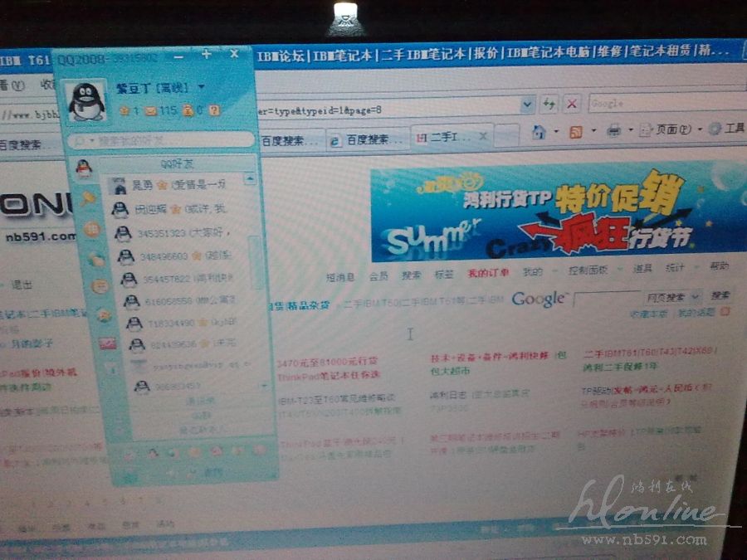The image size is (747, 560).
Task: Switch to the second 百度搜索 tab with IE icon
Action: coord(367,140)
